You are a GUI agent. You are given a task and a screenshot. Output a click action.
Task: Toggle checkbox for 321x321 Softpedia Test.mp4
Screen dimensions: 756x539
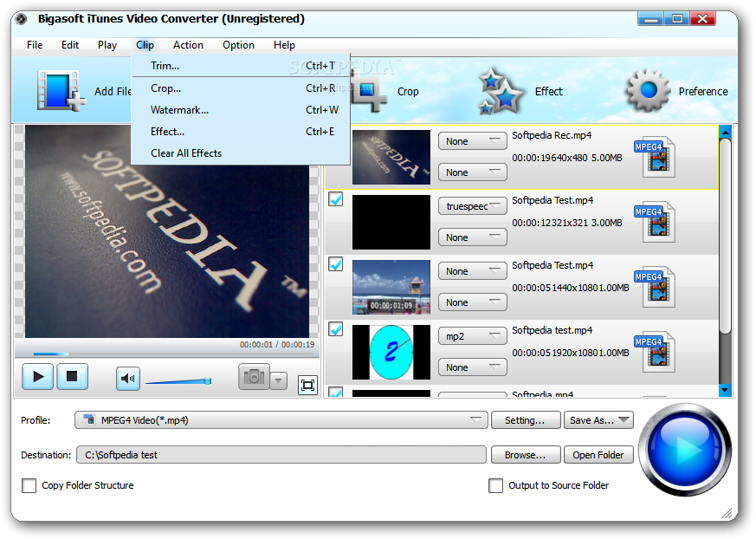tap(336, 199)
